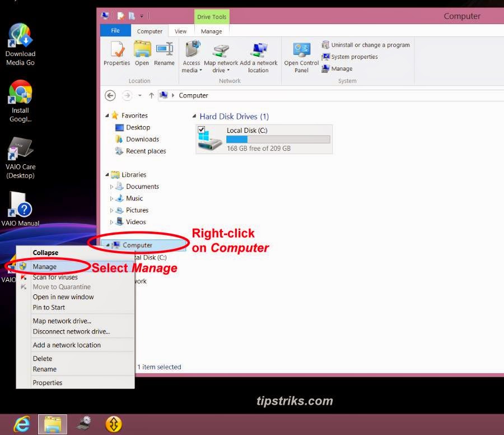Choose Scan for viruses in context menu

point(76,277)
